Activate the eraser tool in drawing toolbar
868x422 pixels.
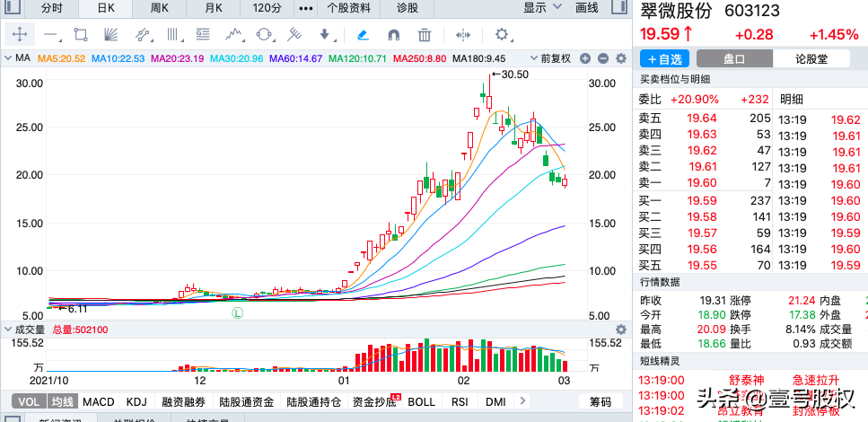click(x=363, y=35)
